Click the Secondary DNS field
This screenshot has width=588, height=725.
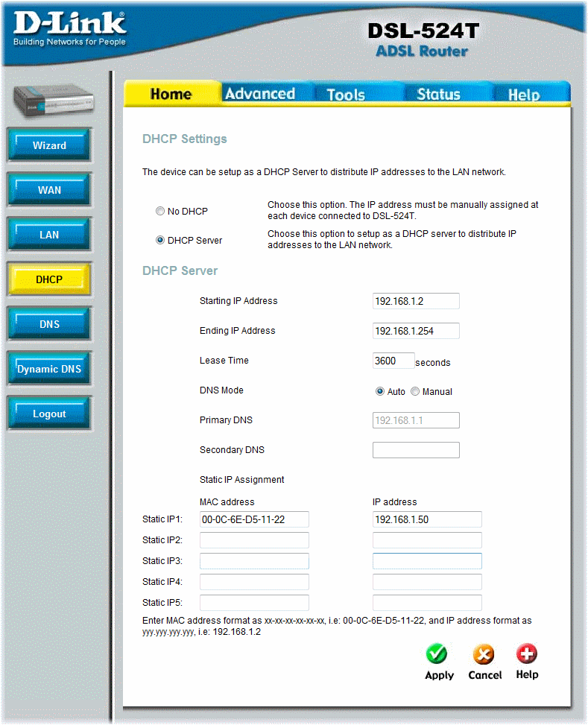[x=416, y=450]
